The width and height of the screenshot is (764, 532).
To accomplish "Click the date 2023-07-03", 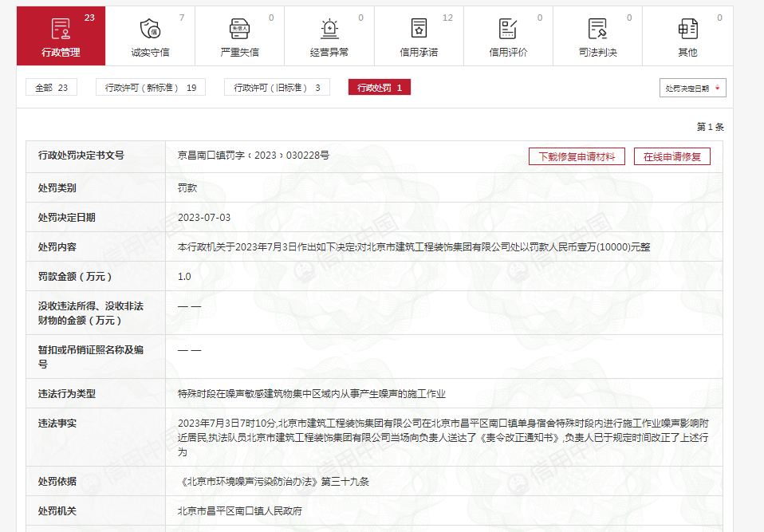I will pyautogui.click(x=204, y=217).
